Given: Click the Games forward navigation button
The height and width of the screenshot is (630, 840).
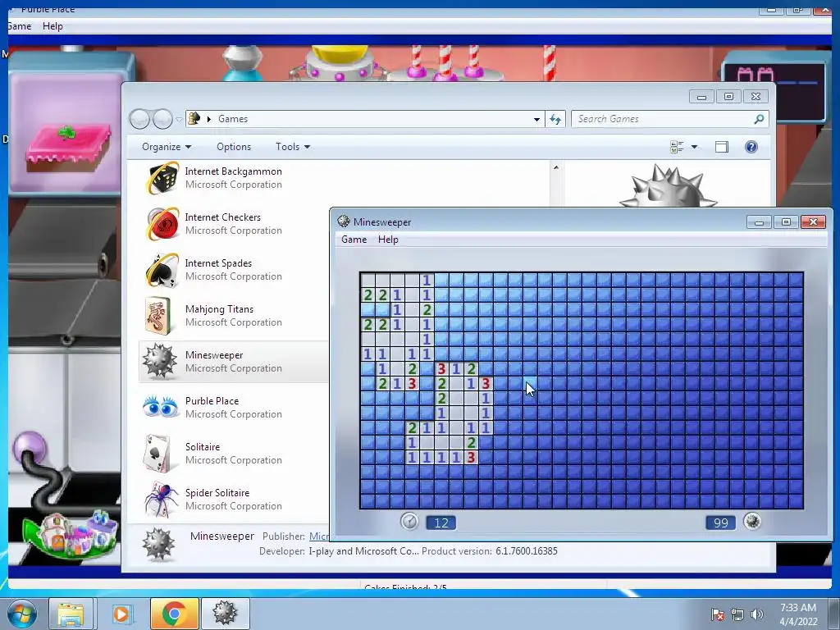Looking at the screenshot, I should click(x=162, y=119).
